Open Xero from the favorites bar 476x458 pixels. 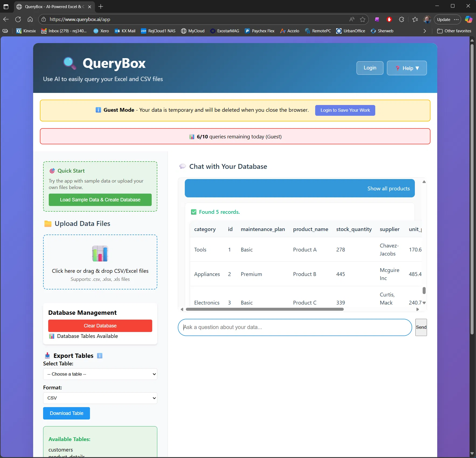point(101,31)
